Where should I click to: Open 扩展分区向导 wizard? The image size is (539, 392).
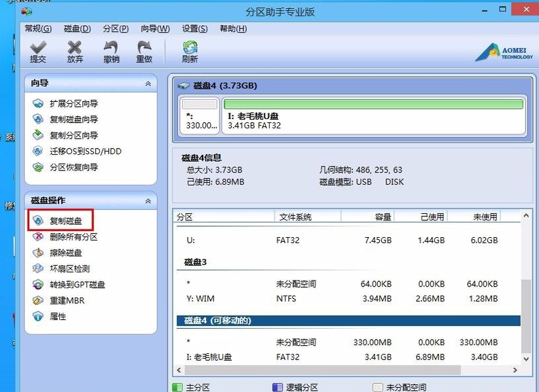coord(65,103)
